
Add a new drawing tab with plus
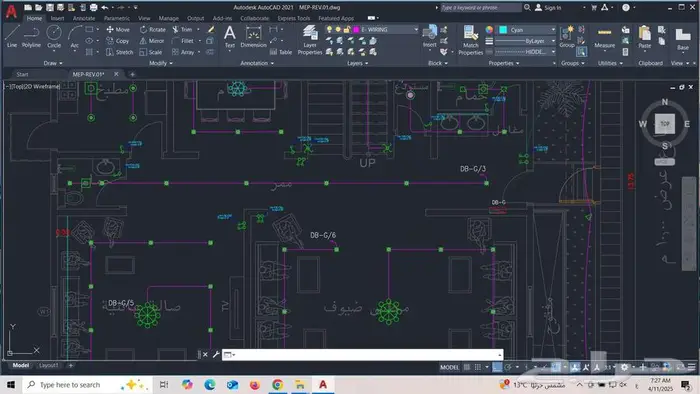click(x=132, y=74)
